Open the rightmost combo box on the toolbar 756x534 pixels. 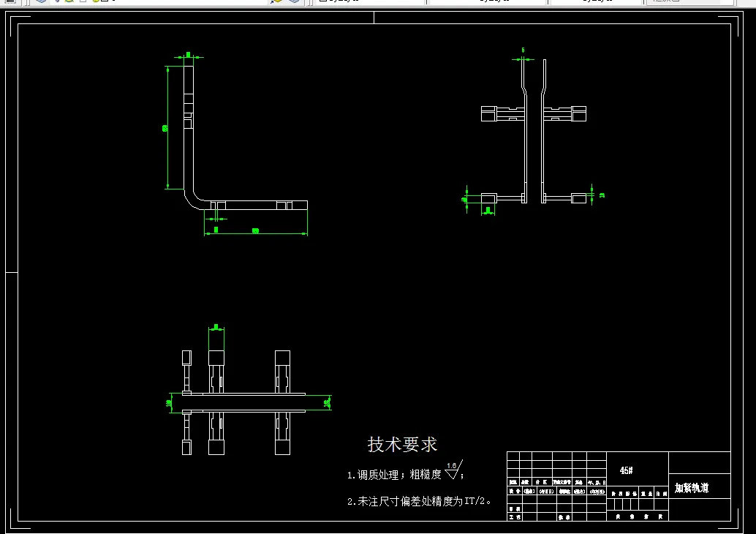click(x=691, y=2)
